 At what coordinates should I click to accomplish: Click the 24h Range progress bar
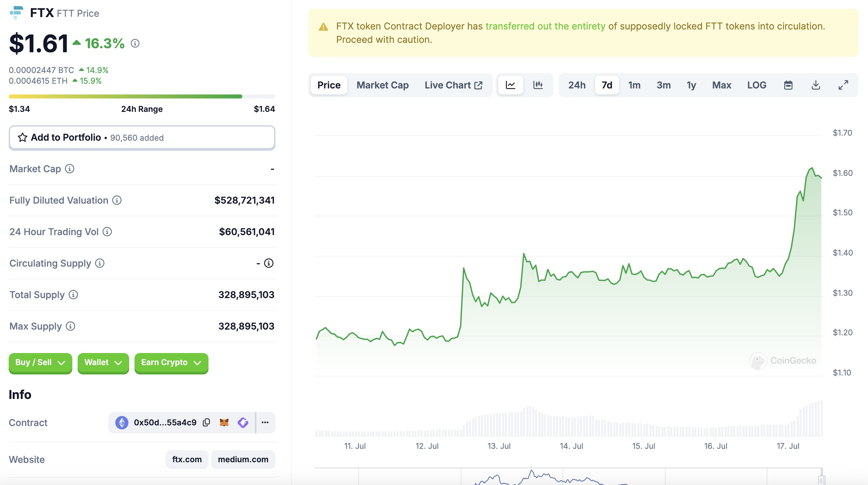pos(142,96)
